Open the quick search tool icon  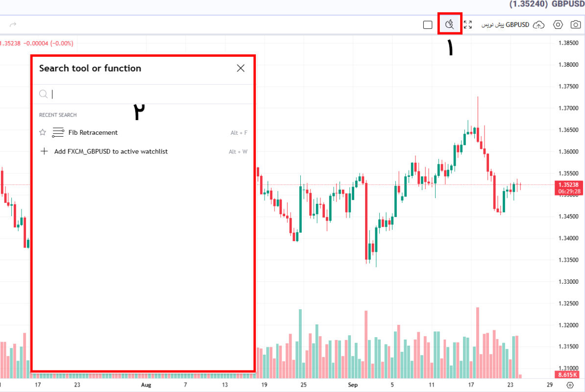tap(449, 24)
